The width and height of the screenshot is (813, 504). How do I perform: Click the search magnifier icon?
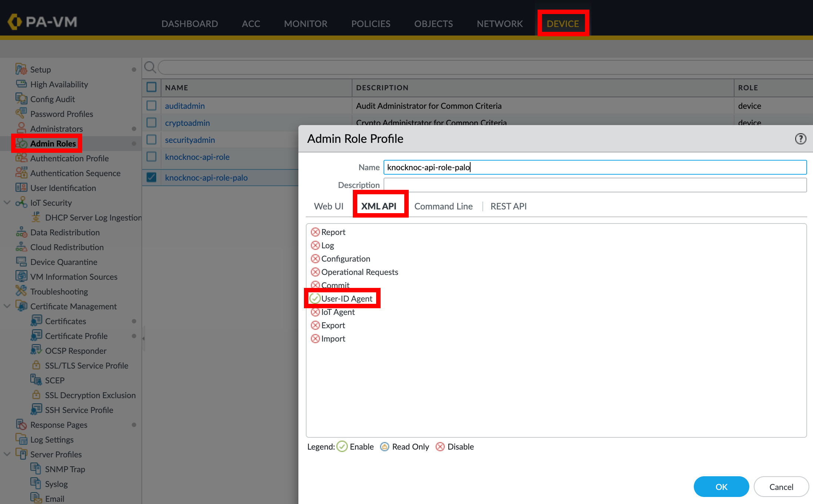pyautogui.click(x=150, y=67)
